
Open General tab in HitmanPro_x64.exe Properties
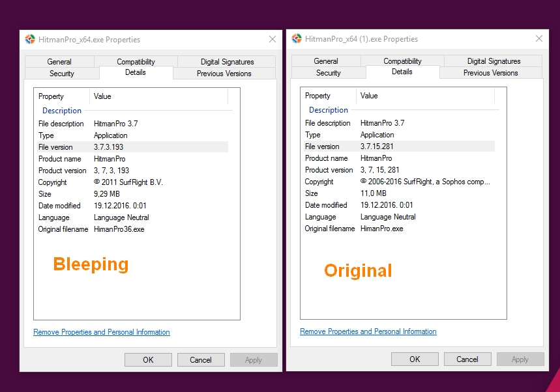(59, 61)
